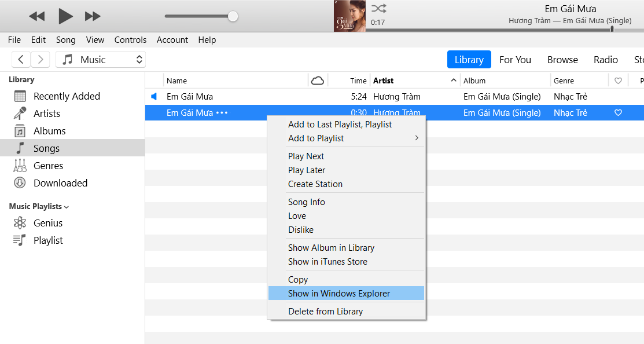Viewport: 644px width, 344px height.
Task: Select Genres in the sidebar
Action: coord(49,165)
